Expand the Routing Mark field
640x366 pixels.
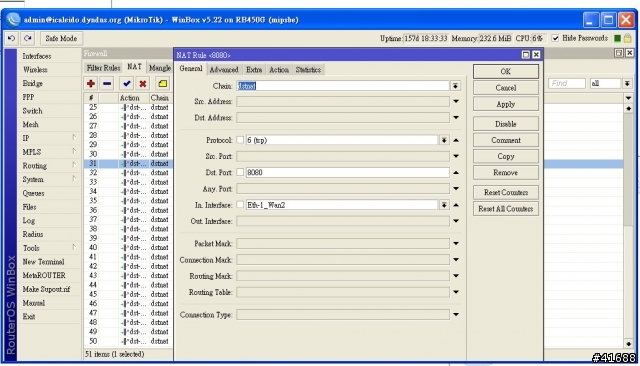(456, 276)
